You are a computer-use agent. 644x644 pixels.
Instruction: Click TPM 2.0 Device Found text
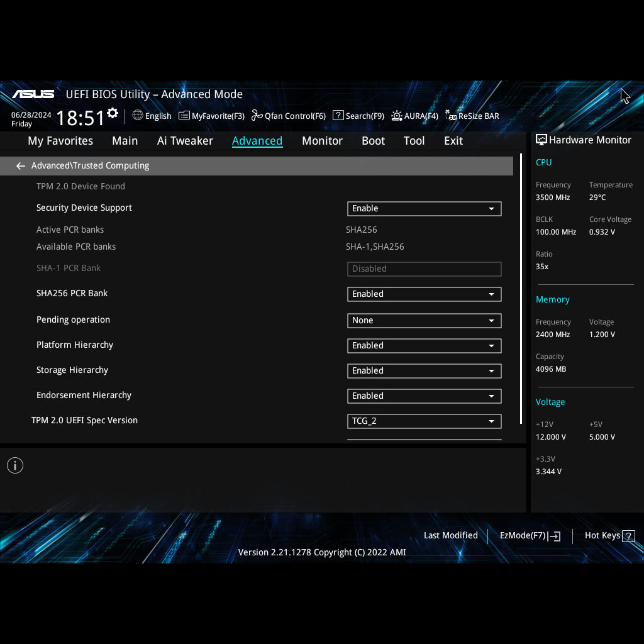click(80, 186)
